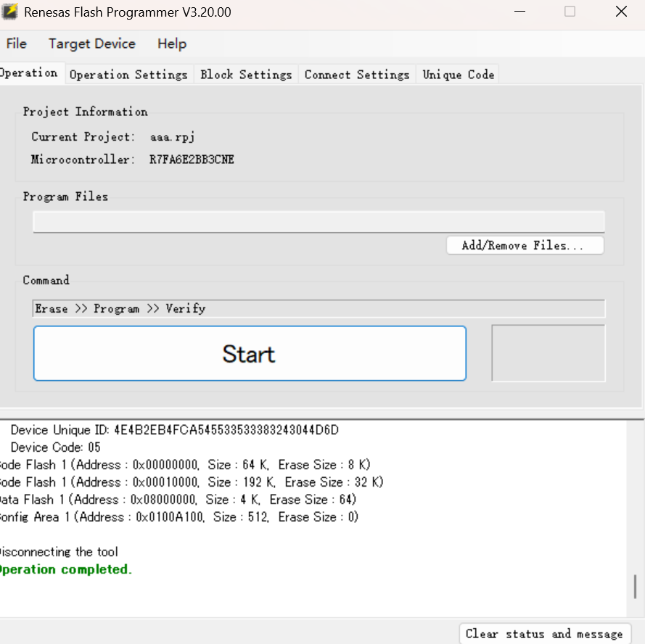
Task: Click the Erase >> Program >> Verify command field
Action: pos(319,308)
